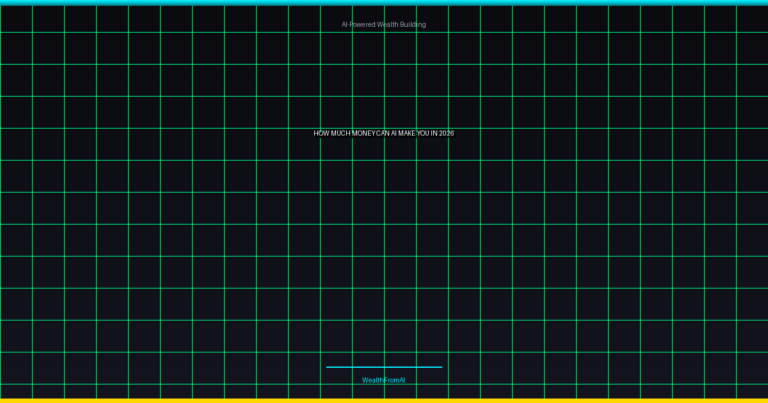
Task: Select the yellow bar at the bottom edge
Action: (384, 400)
